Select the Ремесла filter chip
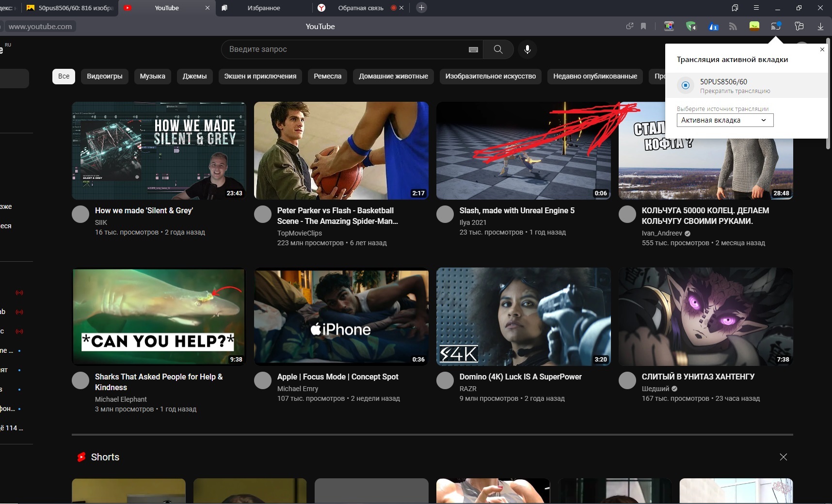The height and width of the screenshot is (504, 832). (x=328, y=76)
